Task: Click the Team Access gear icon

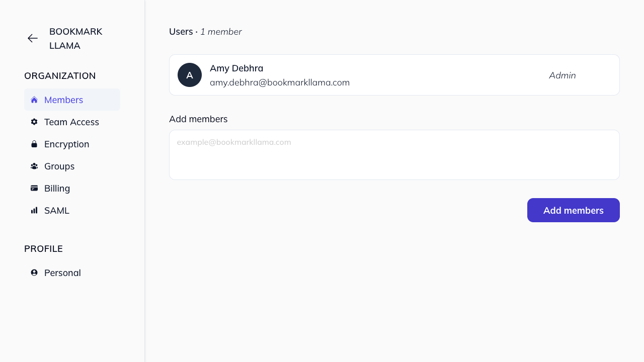Action: [34, 122]
